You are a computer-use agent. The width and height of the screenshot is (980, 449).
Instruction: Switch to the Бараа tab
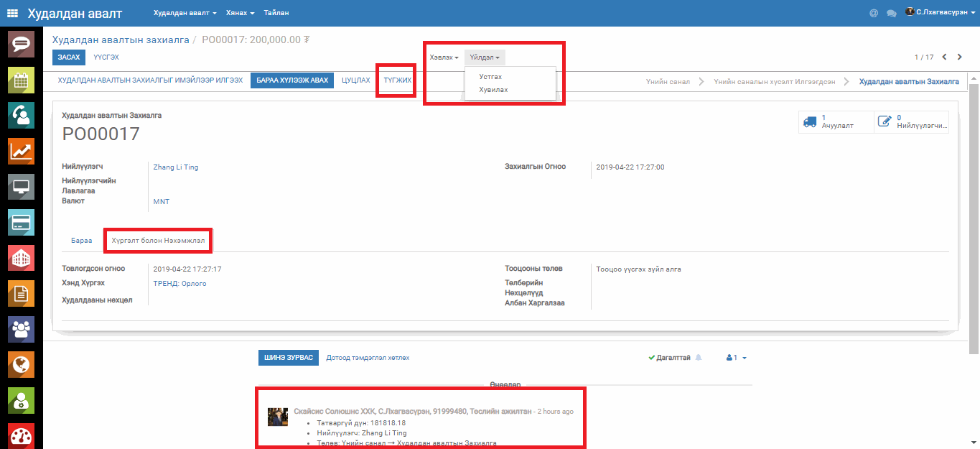coord(81,241)
